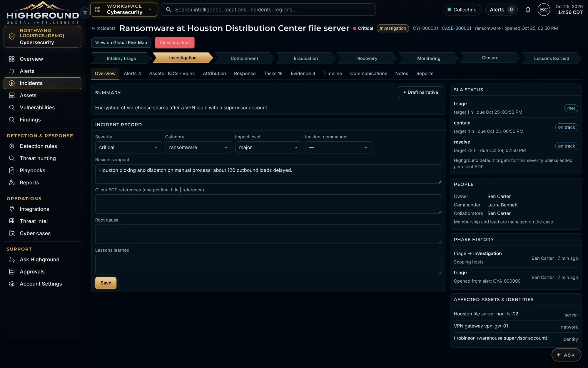The image size is (588, 368).
Task: Click the Playbooks checklist icon
Action: coord(12,170)
